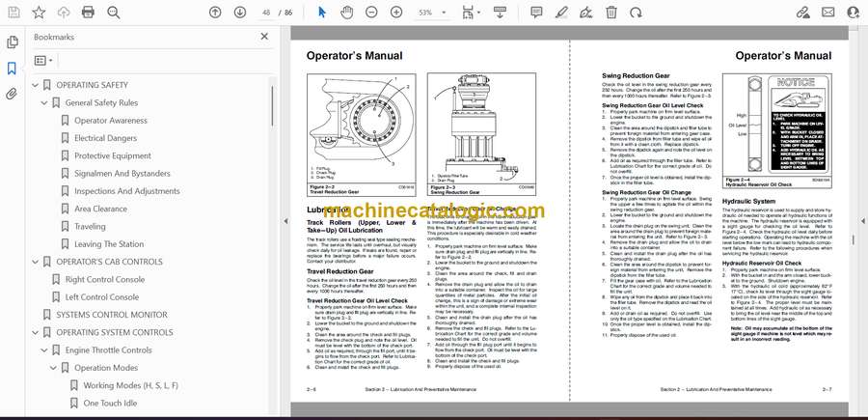The image size is (868, 420).
Task: Open the Operator Awareness bookmark
Action: click(x=111, y=121)
